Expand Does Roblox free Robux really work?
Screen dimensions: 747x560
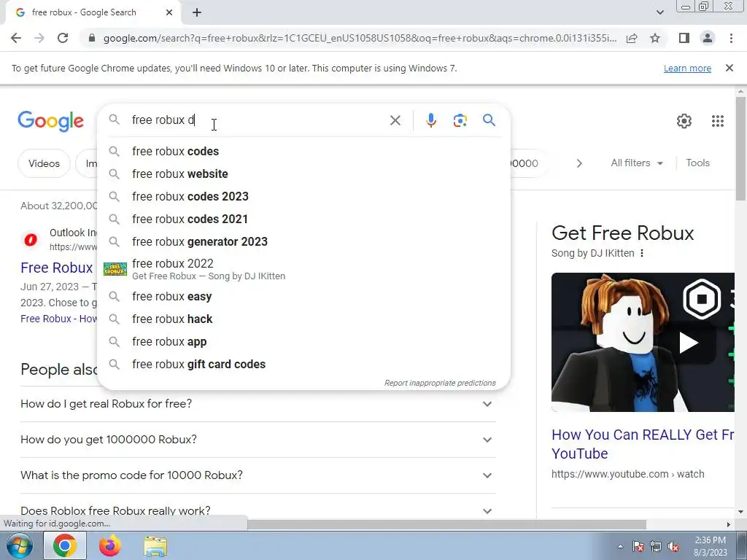(x=258, y=510)
